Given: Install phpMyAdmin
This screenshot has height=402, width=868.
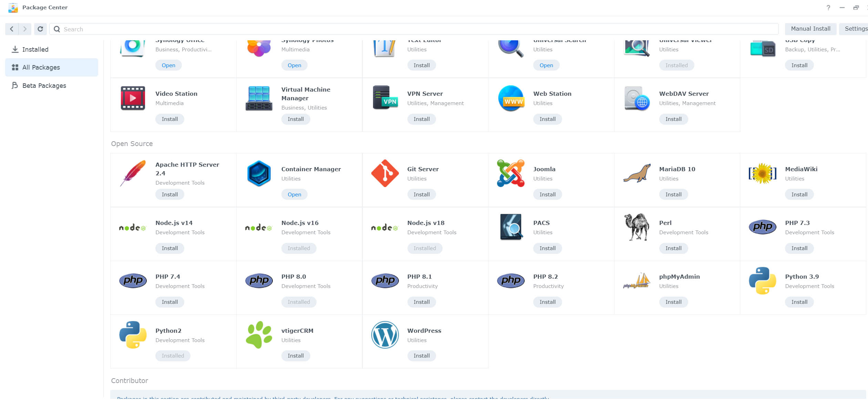Looking at the screenshot, I should point(673,302).
